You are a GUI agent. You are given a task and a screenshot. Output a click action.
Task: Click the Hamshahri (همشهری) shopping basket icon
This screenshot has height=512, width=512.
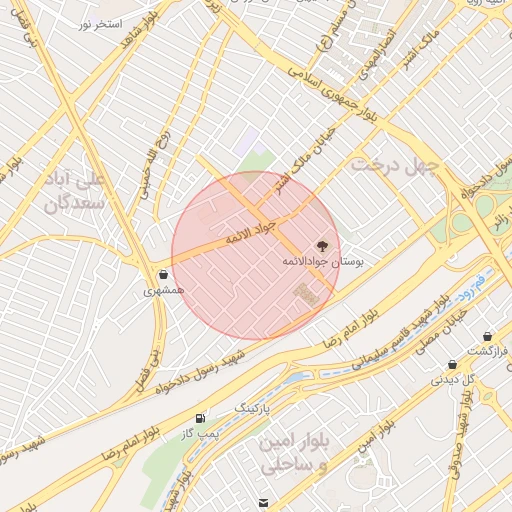[x=163, y=275]
